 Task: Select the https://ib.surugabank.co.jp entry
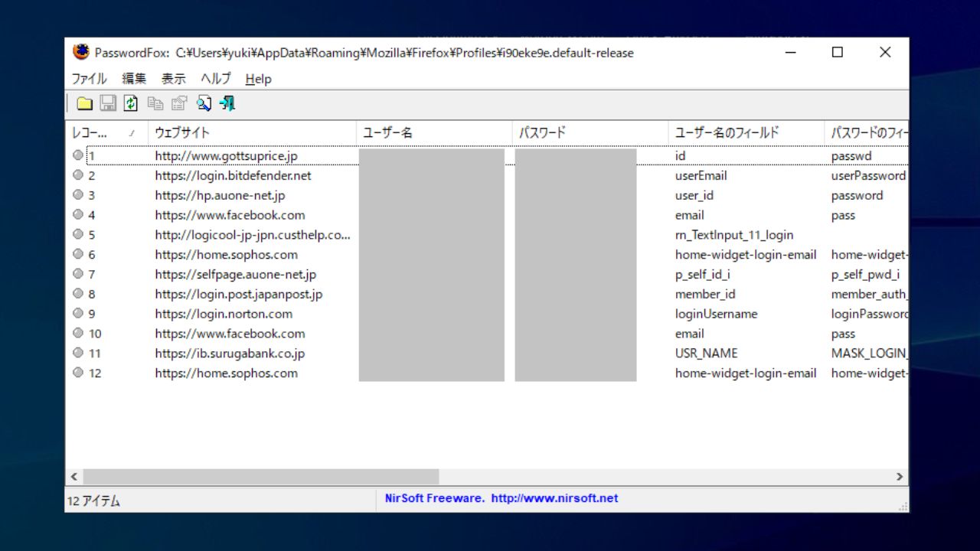click(x=230, y=353)
